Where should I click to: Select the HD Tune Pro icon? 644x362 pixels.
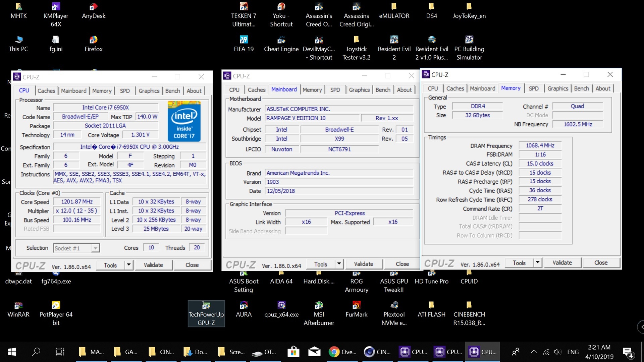coord(432,278)
